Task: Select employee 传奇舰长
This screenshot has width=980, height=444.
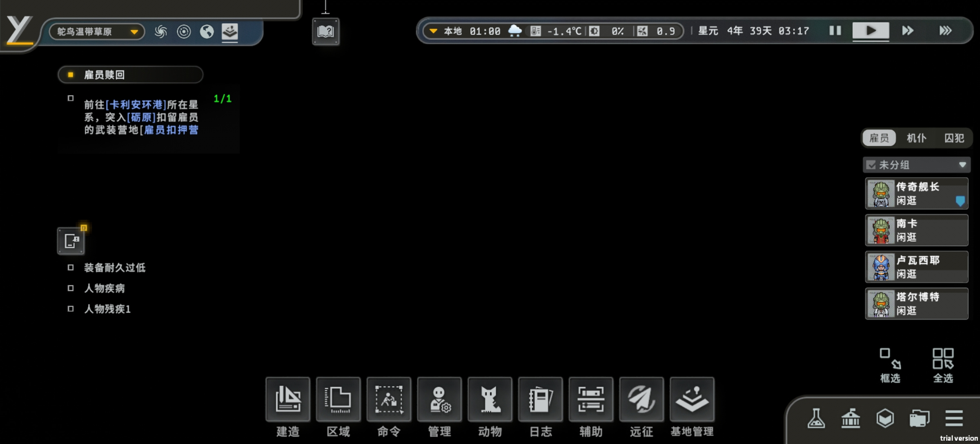Action: [x=916, y=193]
